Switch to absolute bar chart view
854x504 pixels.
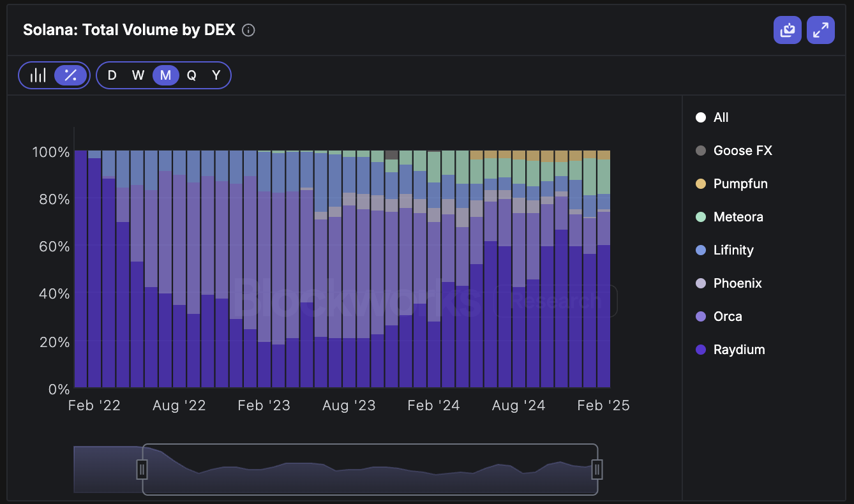tap(38, 75)
